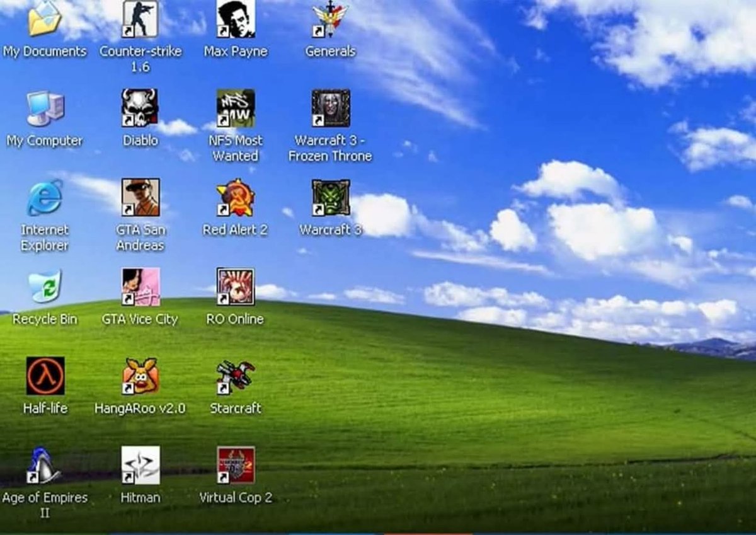Click the "GTA Vice City" label text
756x535 pixels.
140,319
